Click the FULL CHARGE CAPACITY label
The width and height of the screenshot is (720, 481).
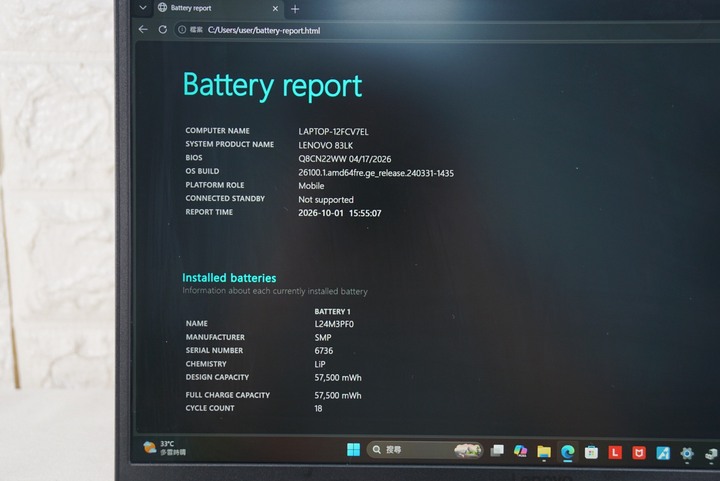228,395
